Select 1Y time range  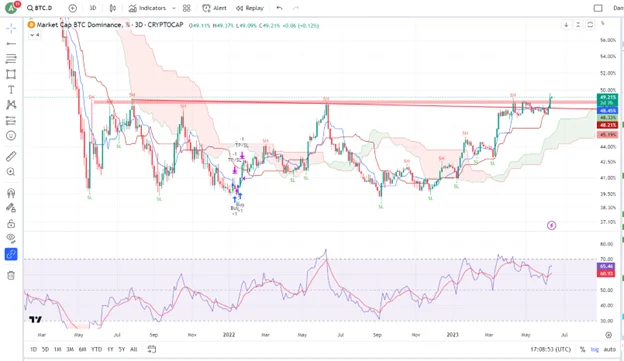(110, 349)
